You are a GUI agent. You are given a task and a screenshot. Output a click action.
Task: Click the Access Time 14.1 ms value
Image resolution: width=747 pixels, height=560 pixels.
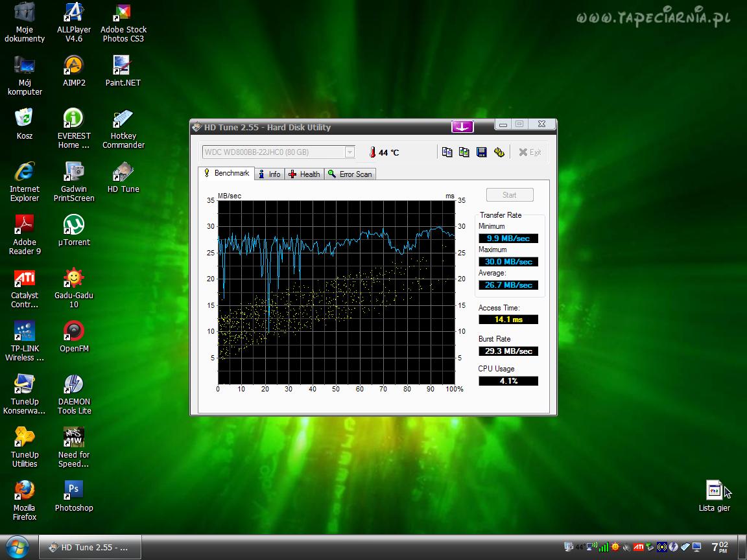(508, 320)
